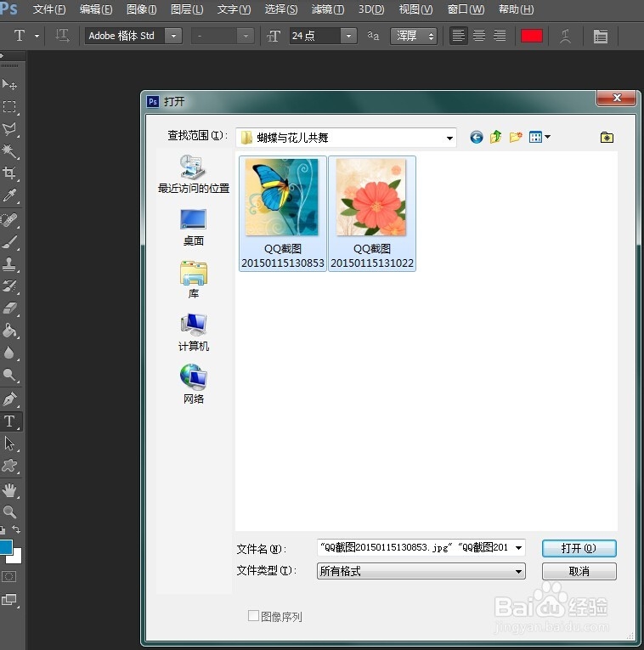Expand the font style dropdown
Viewport: 644px width, 650px height.
(x=246, y=36)
